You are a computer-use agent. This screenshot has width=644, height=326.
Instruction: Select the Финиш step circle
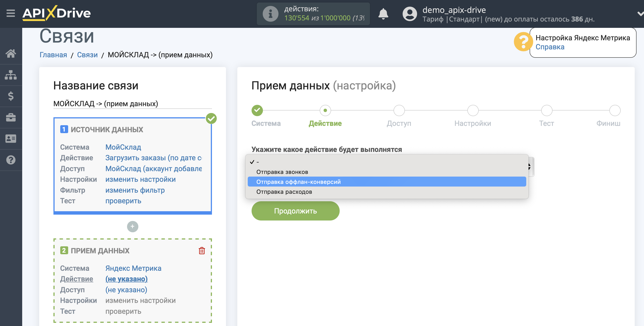[x=615, y=110]
